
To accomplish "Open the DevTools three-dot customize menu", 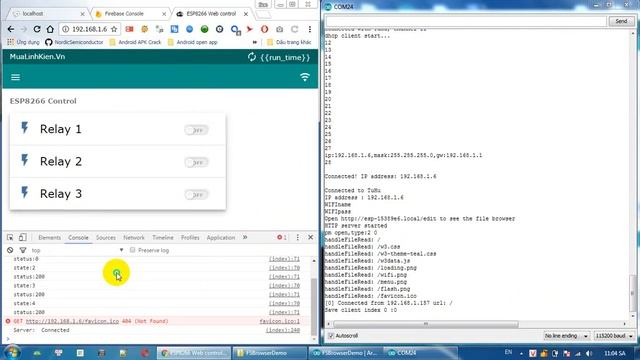I will (x=298, y=238).
